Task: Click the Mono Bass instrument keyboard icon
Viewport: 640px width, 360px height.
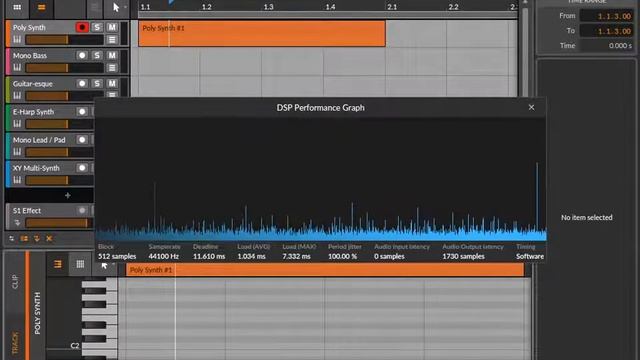Action: tap(17, 67)
